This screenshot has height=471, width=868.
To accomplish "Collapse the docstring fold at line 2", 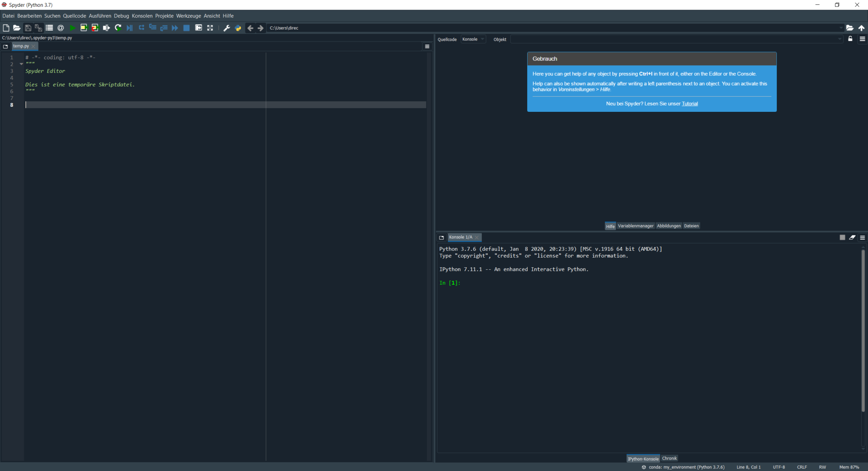I will pyautogui.click(x=21, y=64).
